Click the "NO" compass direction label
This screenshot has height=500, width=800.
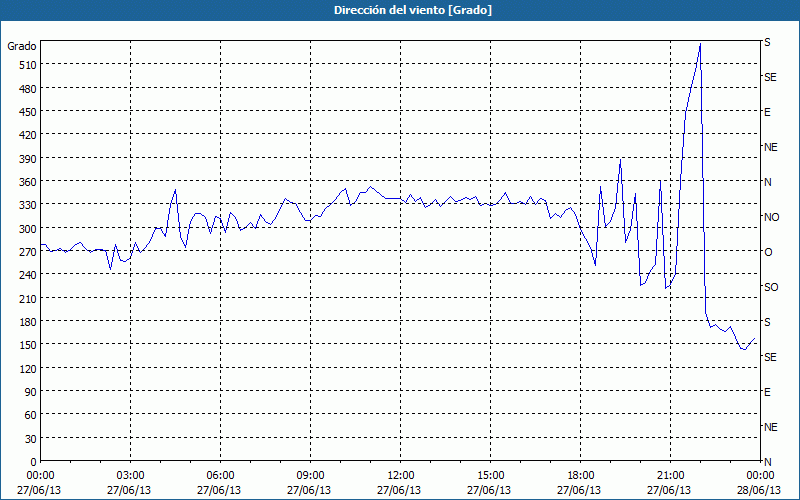(771, 217)
